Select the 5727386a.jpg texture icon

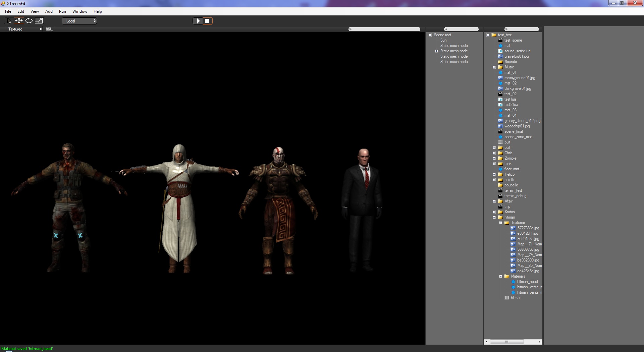(513, 228)
